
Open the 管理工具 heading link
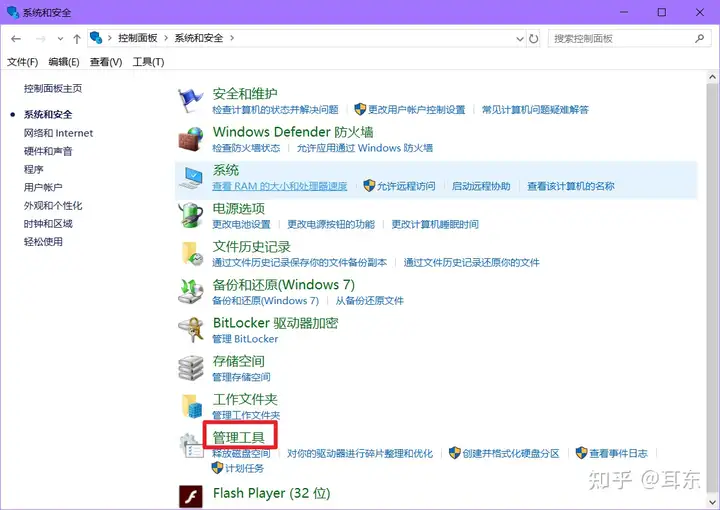(239, 437)
